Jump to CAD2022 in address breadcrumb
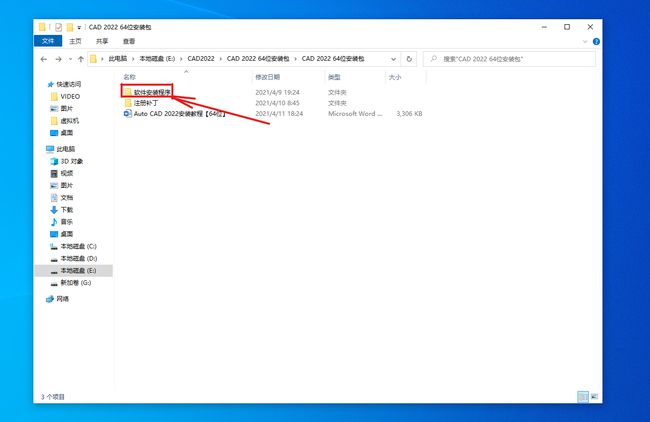 click(201, 59)
